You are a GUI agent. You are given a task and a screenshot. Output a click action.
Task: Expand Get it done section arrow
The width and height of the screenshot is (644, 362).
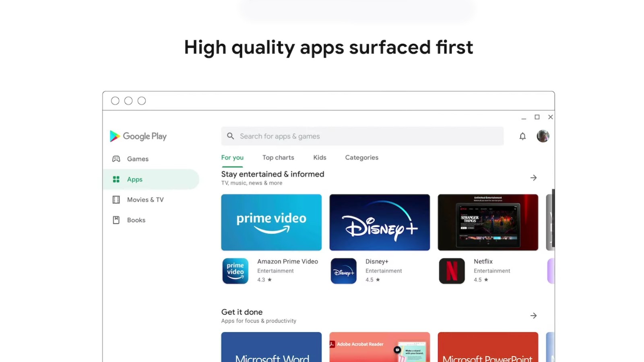coord(533,316)
